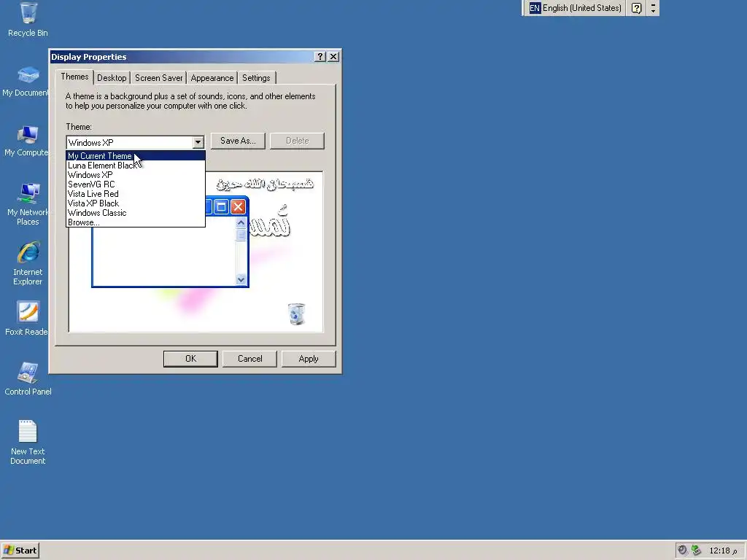Select the Control Panel desktop icon
The image size is (747, 560).
click(28, 378)
